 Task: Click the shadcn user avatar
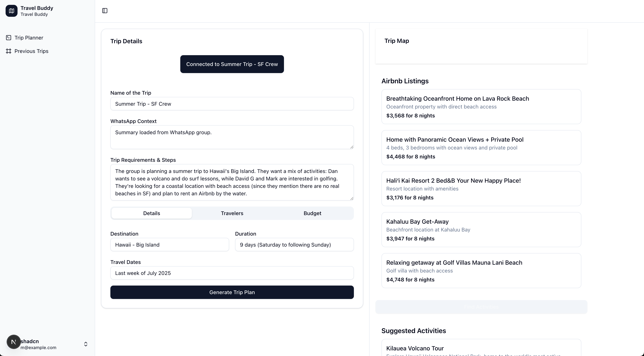pyautogui.click(x=13, y=342)
